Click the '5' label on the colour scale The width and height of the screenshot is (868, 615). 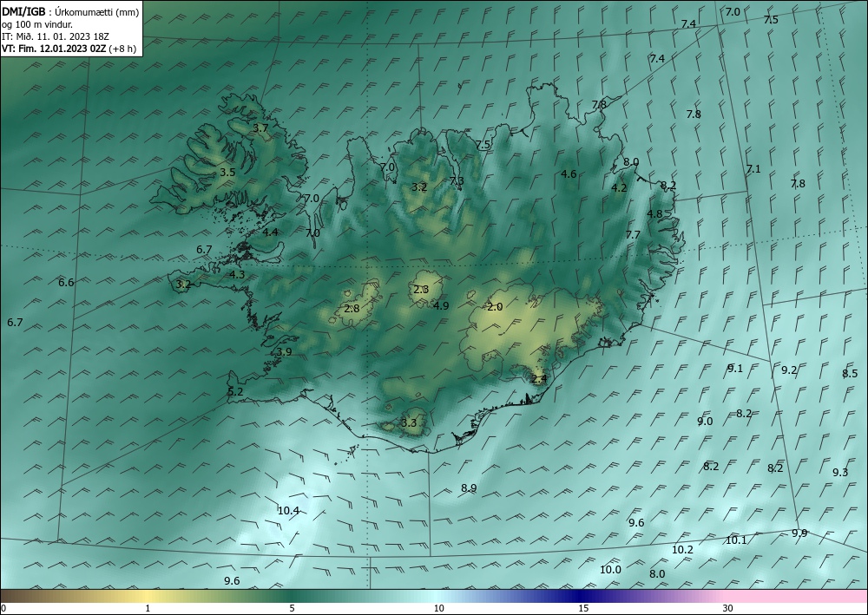pos(292,608)
